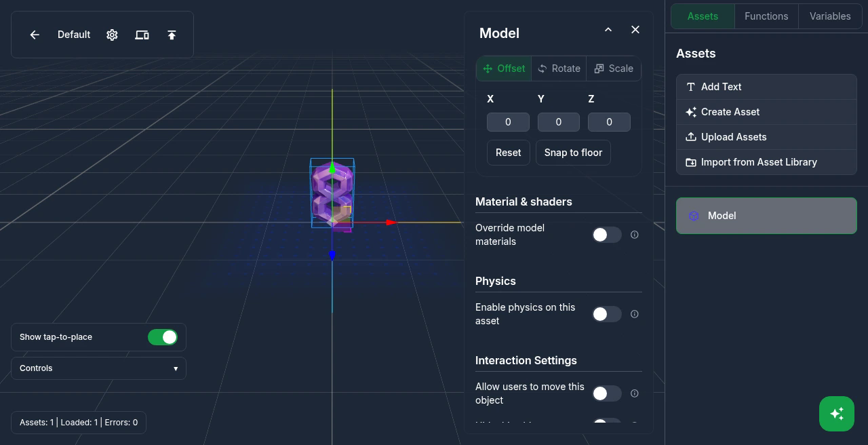Click the blue Z-axis gizmo handle
This screenshot has height=445, width=868.
(x=332, y=255)
